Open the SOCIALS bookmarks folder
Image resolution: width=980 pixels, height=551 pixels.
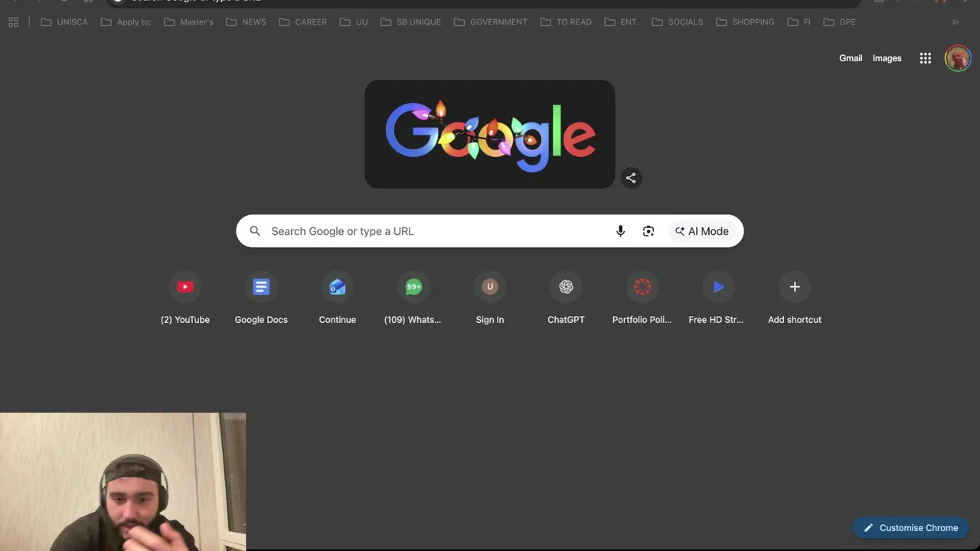point(678,22)
